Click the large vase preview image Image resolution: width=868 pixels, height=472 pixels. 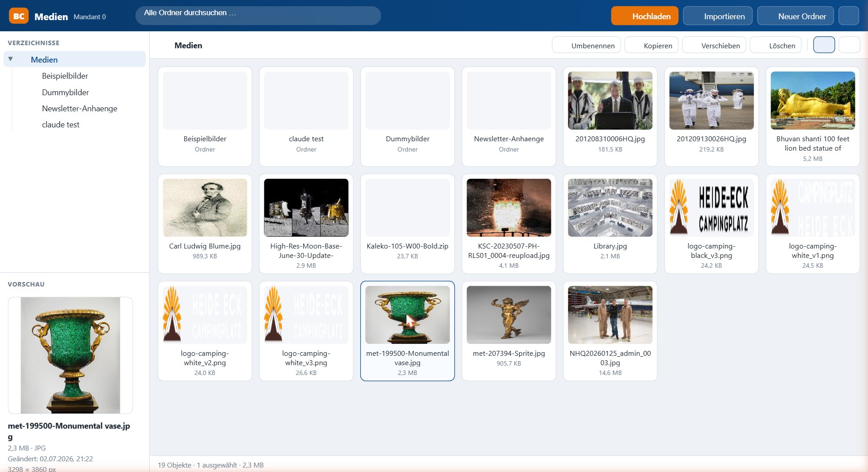[x=70, y=355]
